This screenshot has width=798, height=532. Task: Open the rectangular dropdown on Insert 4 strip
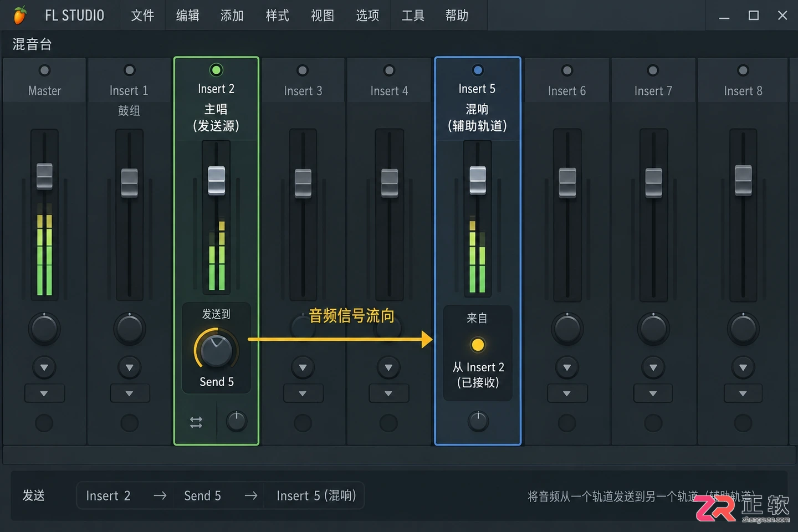click(388, 393)
